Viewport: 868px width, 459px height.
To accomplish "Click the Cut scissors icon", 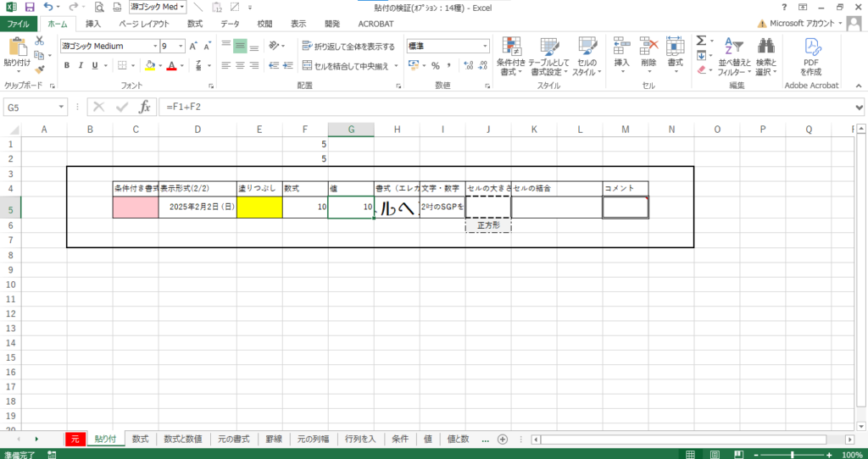I will click(x=40, y=41).
